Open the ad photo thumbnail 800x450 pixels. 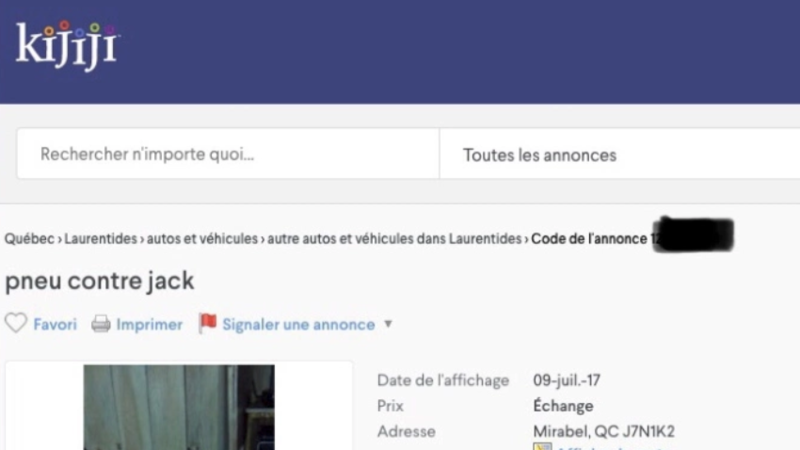pos(179,407)
